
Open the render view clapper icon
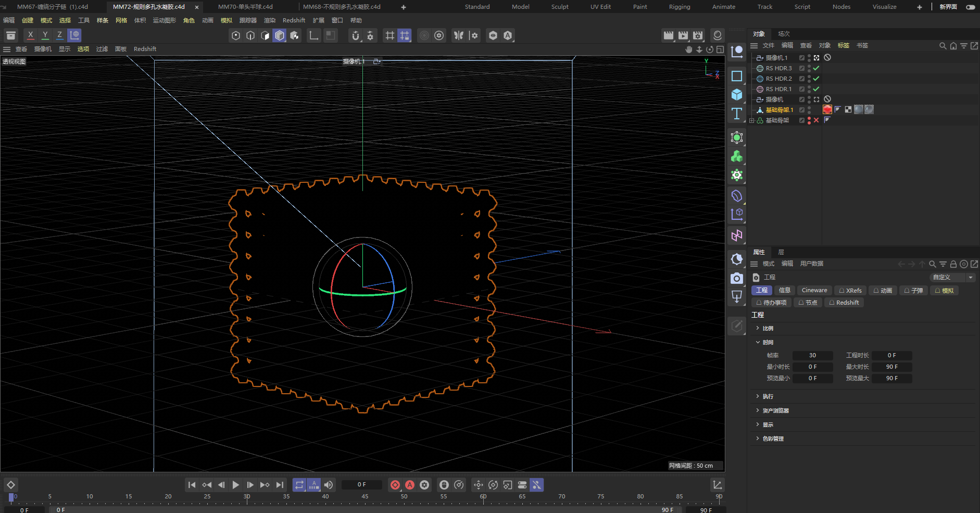(x=669, y=35)
